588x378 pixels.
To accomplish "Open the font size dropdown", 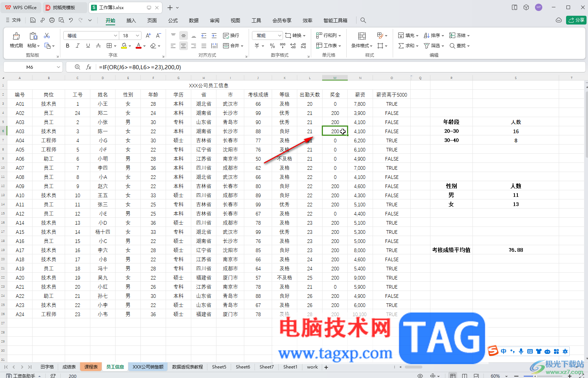I will [x=137, y=35].
